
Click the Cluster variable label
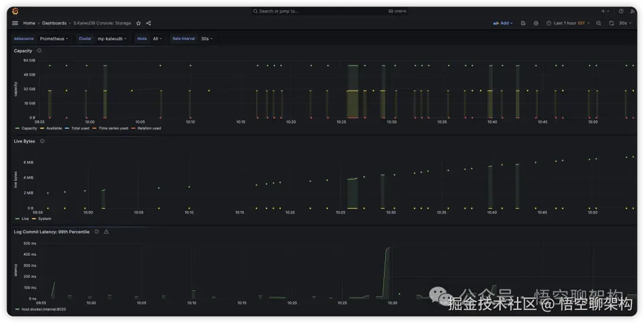tap(85, 39)
